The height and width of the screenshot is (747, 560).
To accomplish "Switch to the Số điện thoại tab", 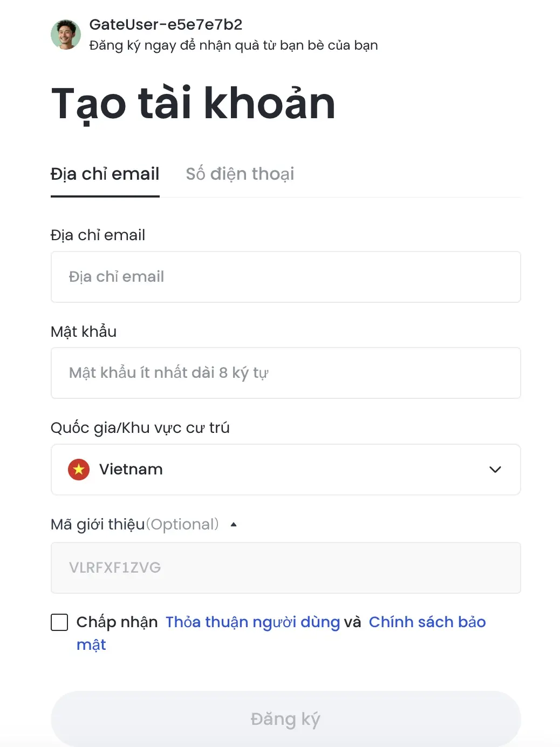I will pos(240,174).
